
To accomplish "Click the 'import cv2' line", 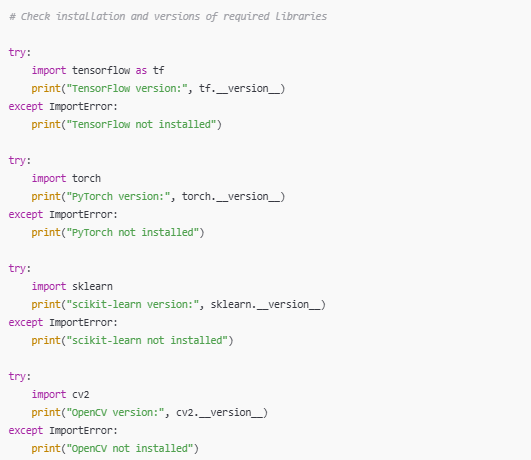I will [x=60, y=395].
